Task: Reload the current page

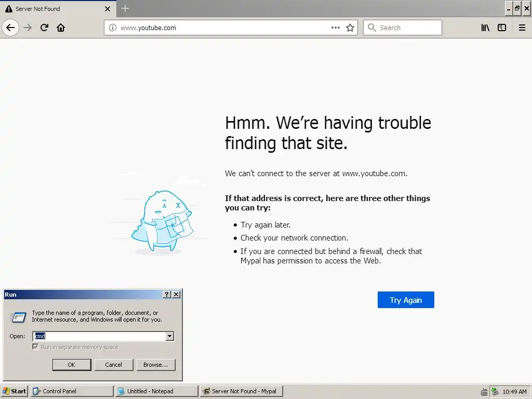Action: (44, 28)
